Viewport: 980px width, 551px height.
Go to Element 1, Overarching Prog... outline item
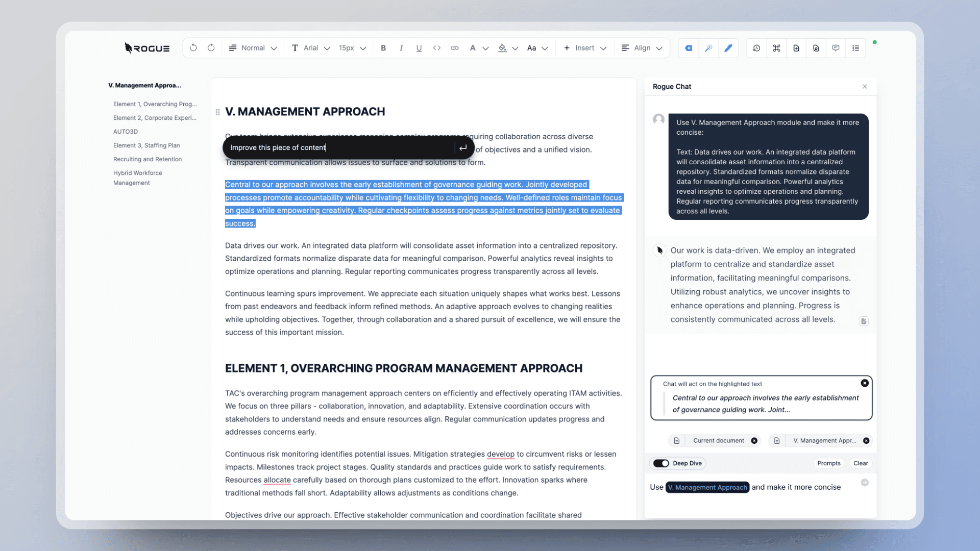click(x=155, y=104)
